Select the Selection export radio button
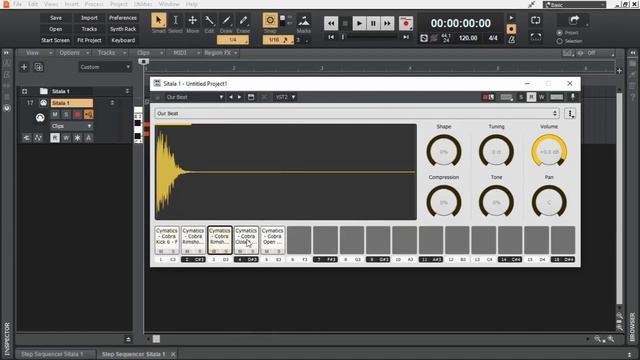Viewport: 640px width, 360px height. click(560, 41)
